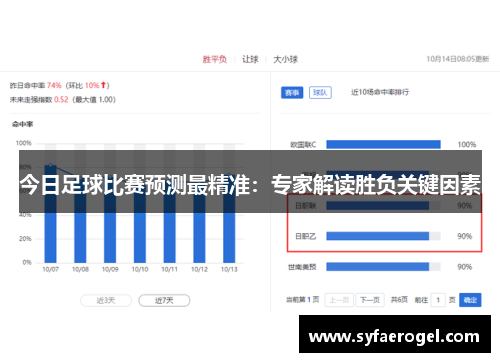The width and height of the screenshot is (500, 362).
Task: Click the 10月14日08:05更新 timestamp
Action: 458,59
